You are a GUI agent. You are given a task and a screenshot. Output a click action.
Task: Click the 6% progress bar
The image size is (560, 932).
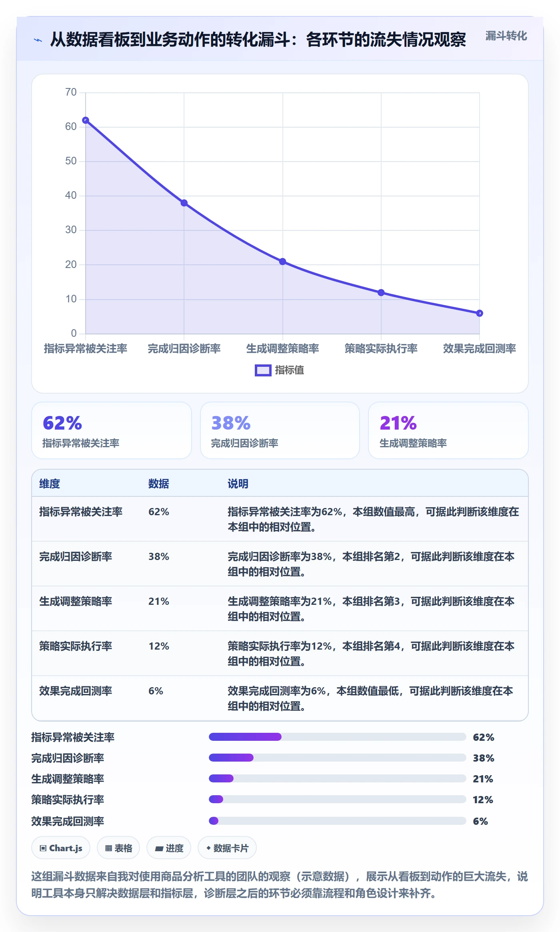coord(338,821)
